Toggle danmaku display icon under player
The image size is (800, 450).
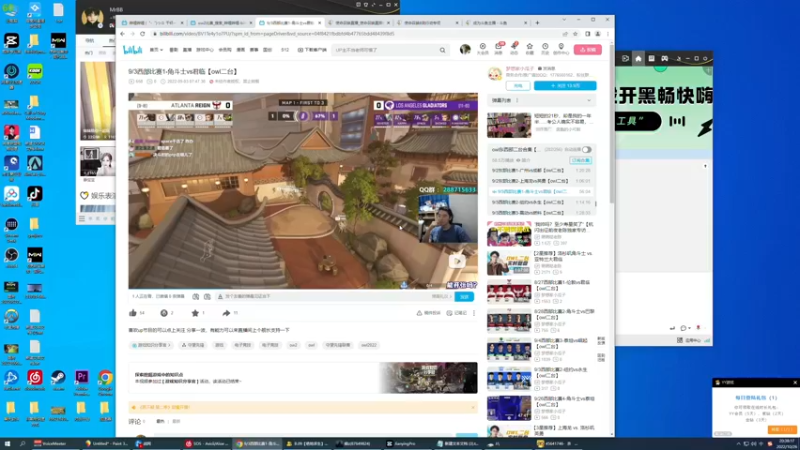click(x=195, y=296)
